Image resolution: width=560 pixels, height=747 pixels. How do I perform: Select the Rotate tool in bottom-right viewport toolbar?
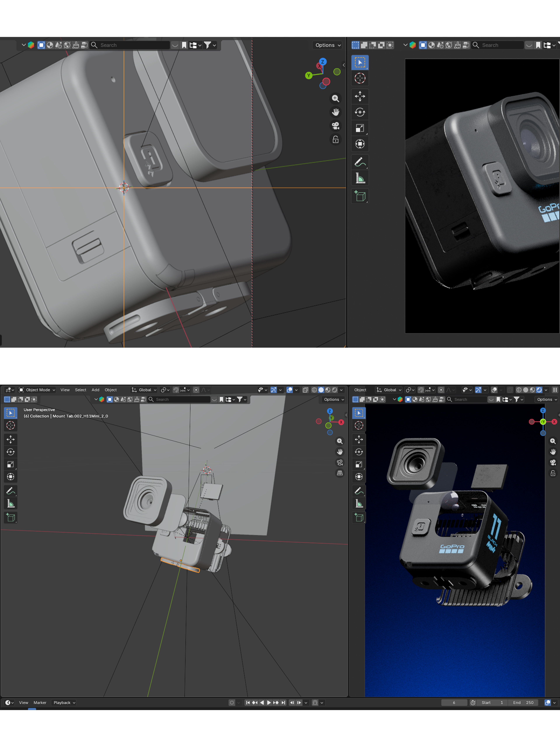(359, 452)
